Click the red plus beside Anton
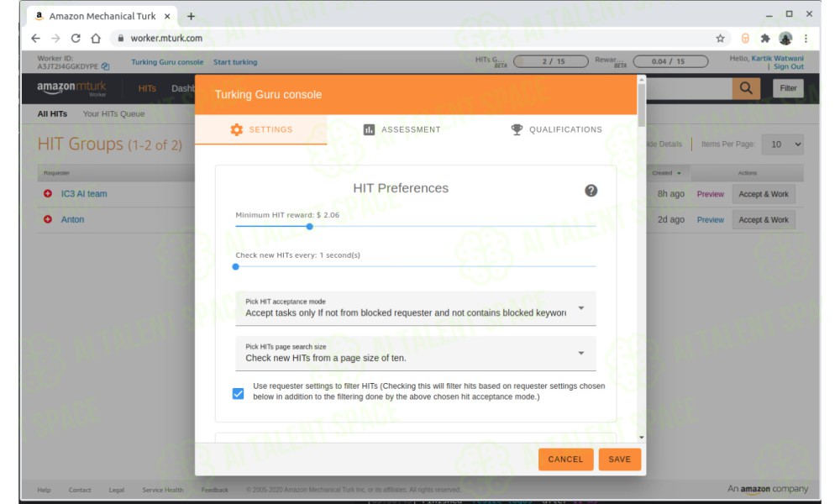This screenshot has height=504, width=840. pos(48,219)
